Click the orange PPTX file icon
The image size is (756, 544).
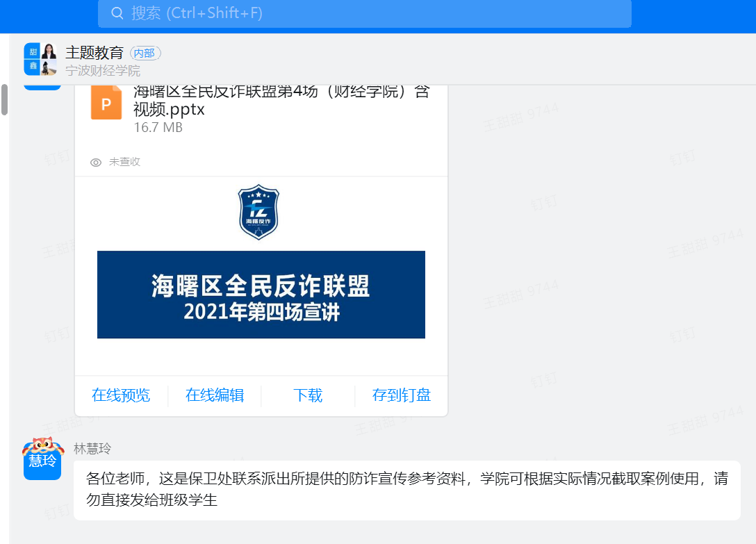point(106,104)
